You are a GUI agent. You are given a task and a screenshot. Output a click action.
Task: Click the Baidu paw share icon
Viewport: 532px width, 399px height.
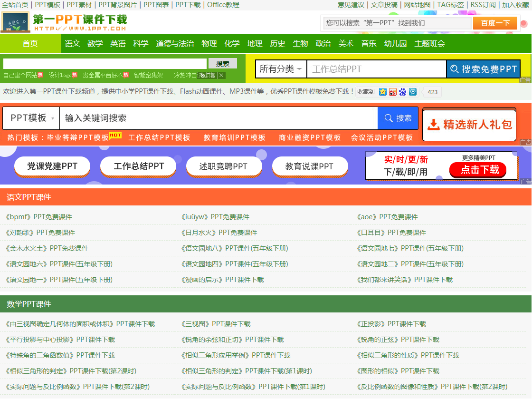pos(402,92)
